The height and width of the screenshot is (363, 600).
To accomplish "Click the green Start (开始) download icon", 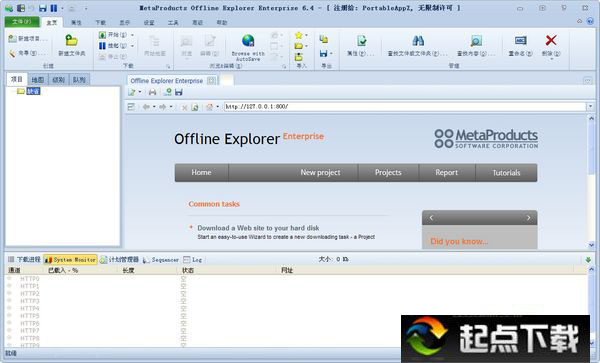I will pyautogui.click(x=103, y=35).
